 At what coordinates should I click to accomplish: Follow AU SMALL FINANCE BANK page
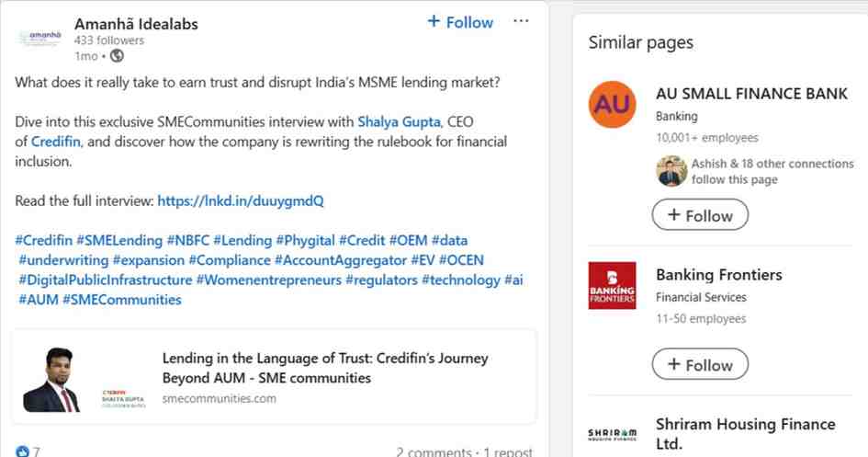tap(700, 215)
